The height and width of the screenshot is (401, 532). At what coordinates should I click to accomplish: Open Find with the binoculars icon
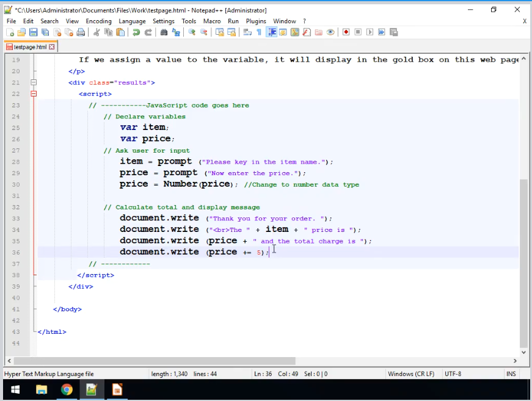click(164, 32)
